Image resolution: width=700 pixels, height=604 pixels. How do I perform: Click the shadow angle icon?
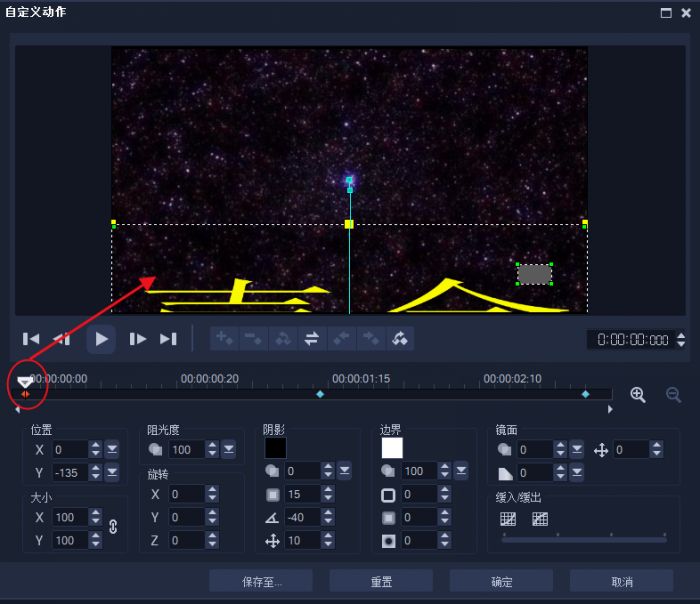272,518
